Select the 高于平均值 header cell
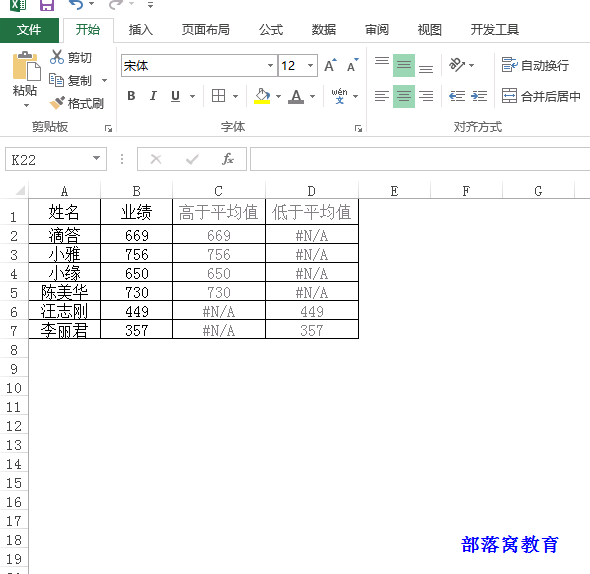 click(x=219, y=212)
